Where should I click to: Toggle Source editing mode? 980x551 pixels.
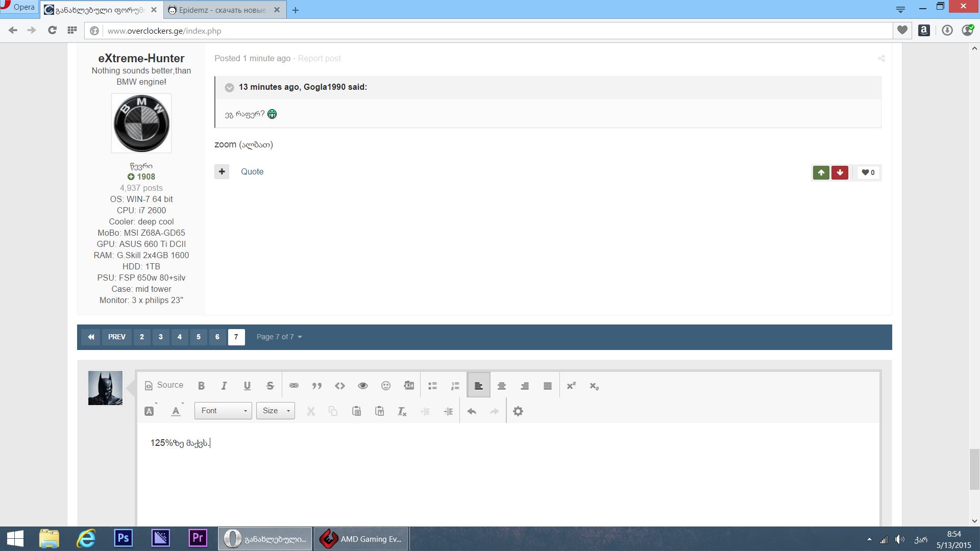pos(164,385)
